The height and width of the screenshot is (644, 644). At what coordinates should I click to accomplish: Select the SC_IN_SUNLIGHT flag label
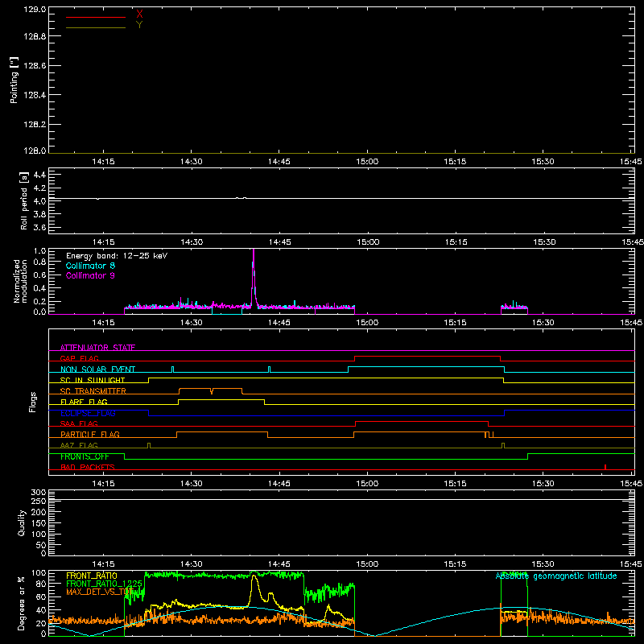tap(93, 380)
